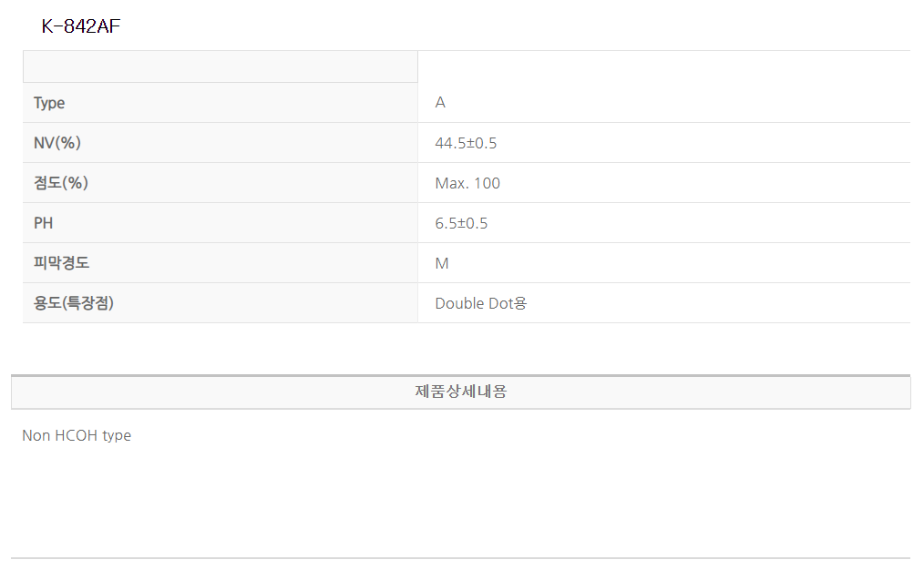Select the 피막경도 row label
Screen dimensions: 924x570
61,263
